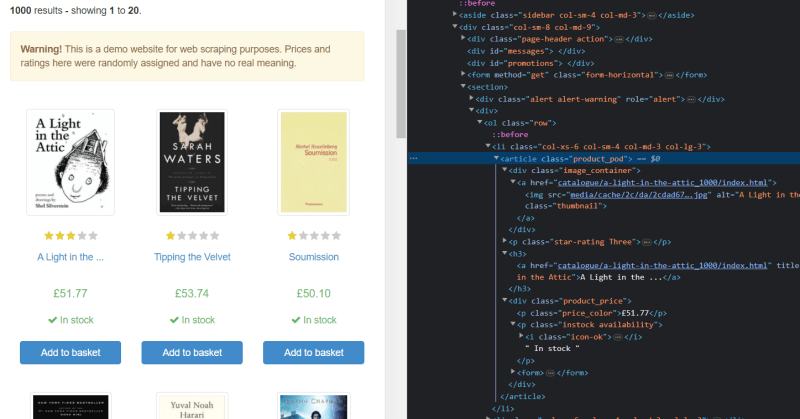Collapse the section element node
This screenshot has height=419, width=800.
463,87
